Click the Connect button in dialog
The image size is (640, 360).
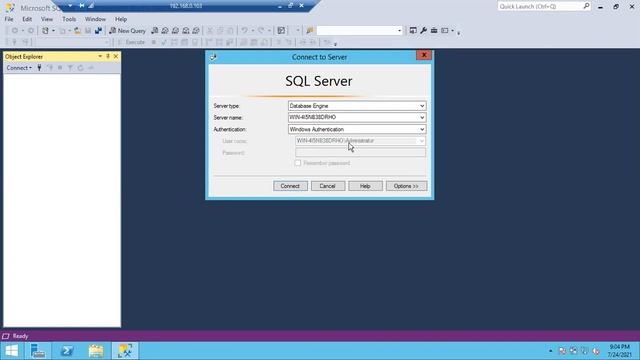click(290, 186)
